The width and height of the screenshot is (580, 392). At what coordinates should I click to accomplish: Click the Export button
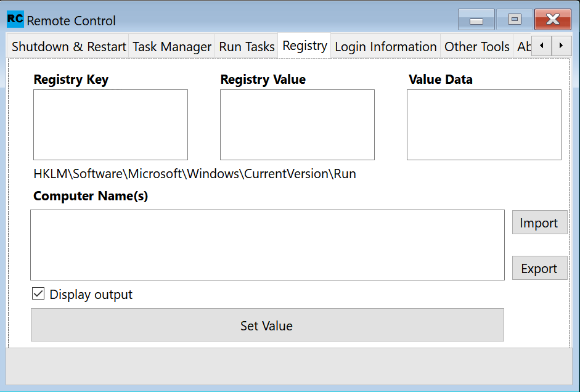(x=539, y=269)
